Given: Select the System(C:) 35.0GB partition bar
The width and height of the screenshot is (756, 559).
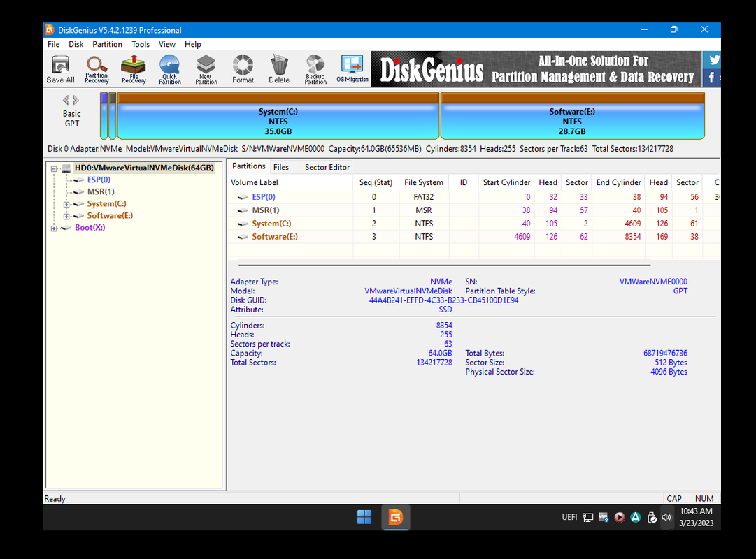Looking at the screenshot, I should [278, 116].
